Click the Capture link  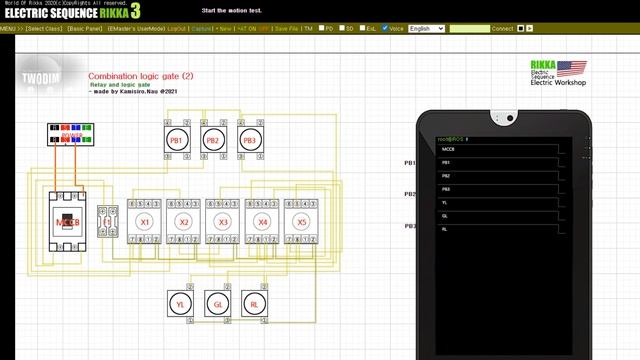click(x=201, y=29)
